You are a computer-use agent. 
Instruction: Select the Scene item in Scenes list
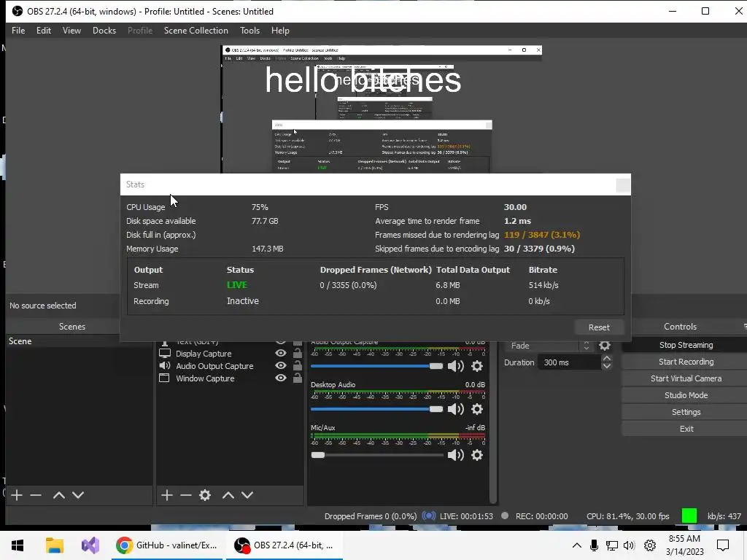[80, 341]
